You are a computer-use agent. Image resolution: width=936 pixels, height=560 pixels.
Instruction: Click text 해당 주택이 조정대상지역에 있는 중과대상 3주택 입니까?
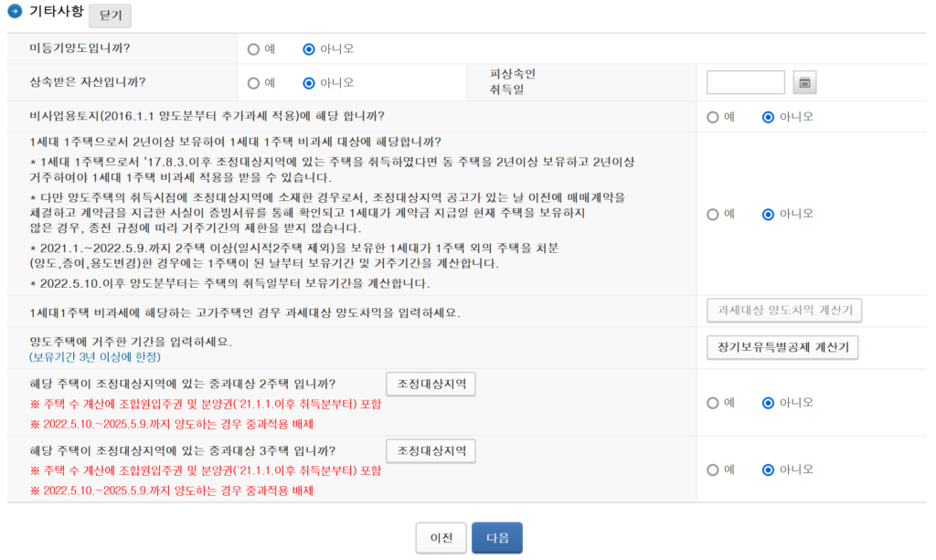[x=183, y=451]
